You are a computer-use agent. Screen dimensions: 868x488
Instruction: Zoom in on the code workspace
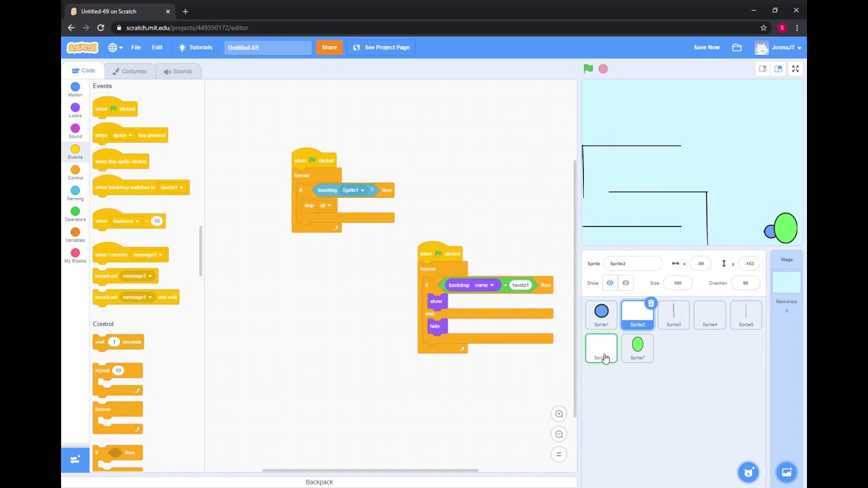559,414
